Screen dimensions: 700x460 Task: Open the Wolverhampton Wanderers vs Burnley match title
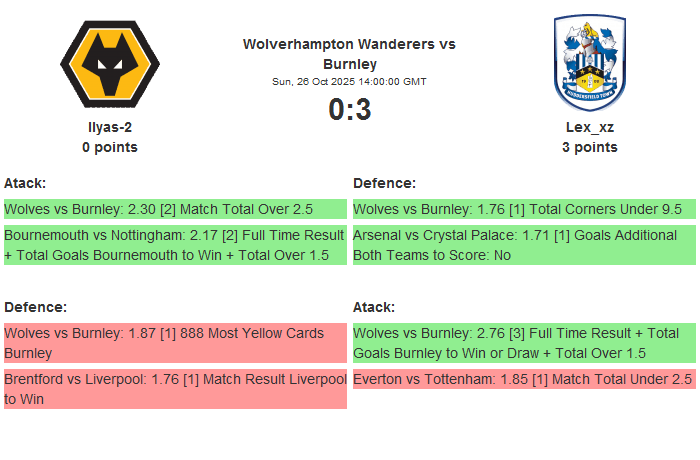[349, 54]
